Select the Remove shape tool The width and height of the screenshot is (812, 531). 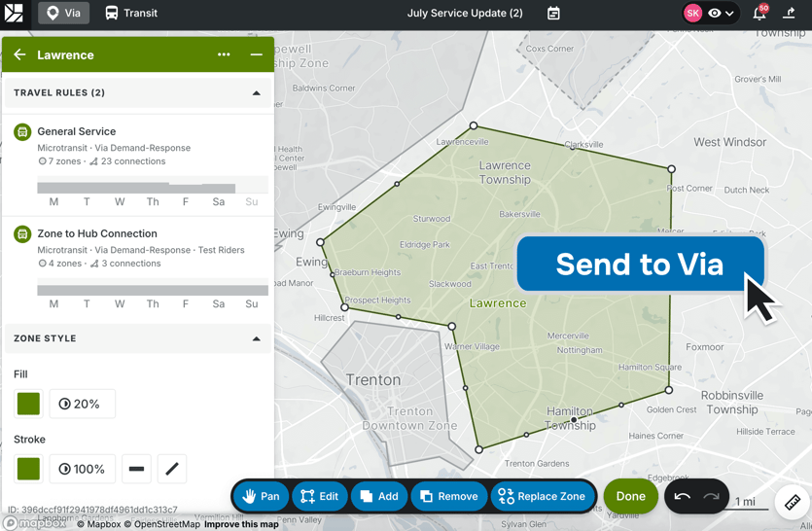(x=449, y=496)
